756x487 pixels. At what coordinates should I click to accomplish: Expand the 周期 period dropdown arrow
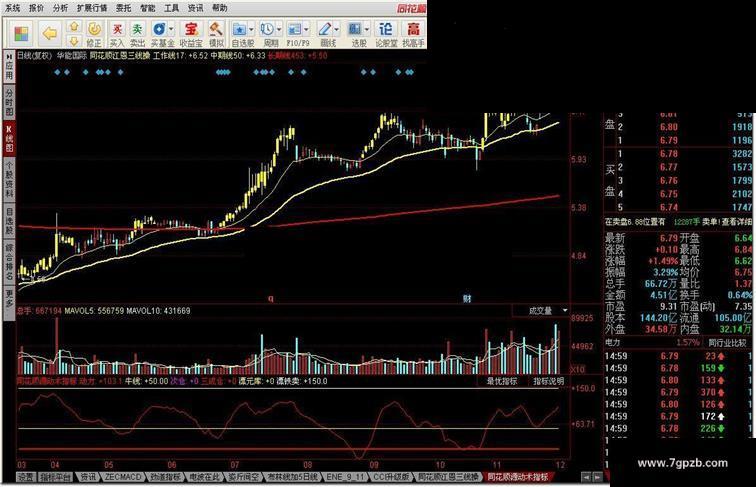pyautogui.click(x=279, y=30)
